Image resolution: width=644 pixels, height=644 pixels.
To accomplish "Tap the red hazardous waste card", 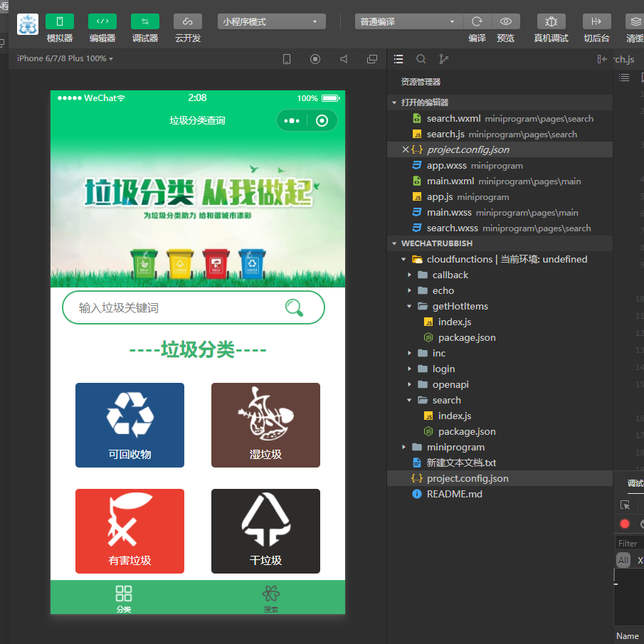I will (x=130, y=531).
